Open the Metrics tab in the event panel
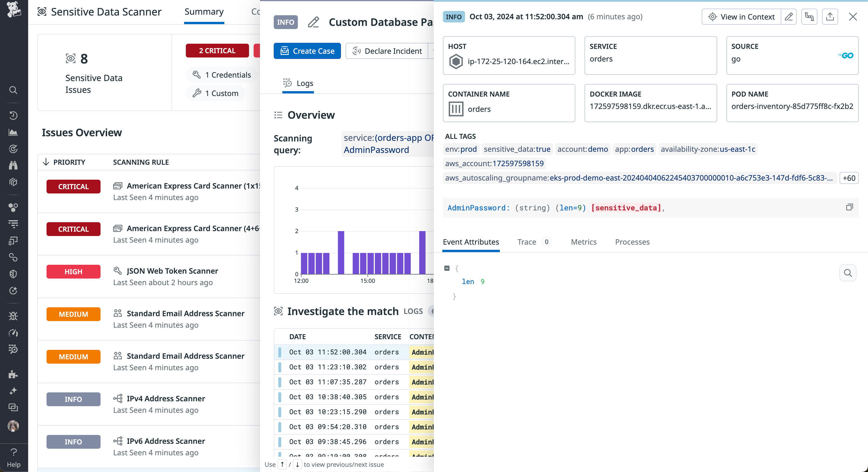 [584, 242]
